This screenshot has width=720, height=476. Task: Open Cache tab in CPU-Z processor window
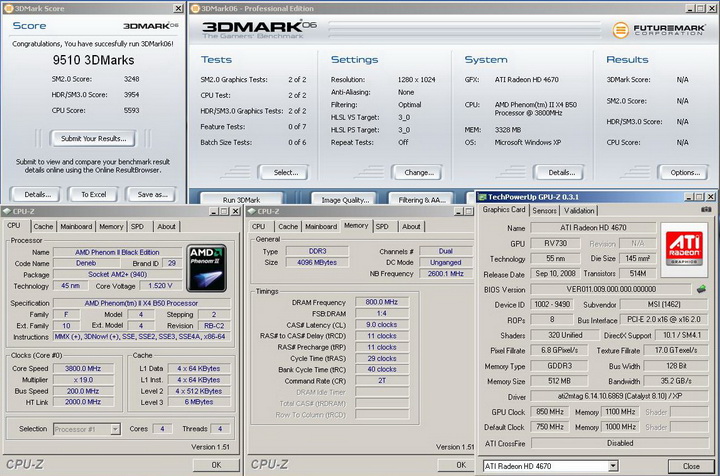[x=43, y=226]
